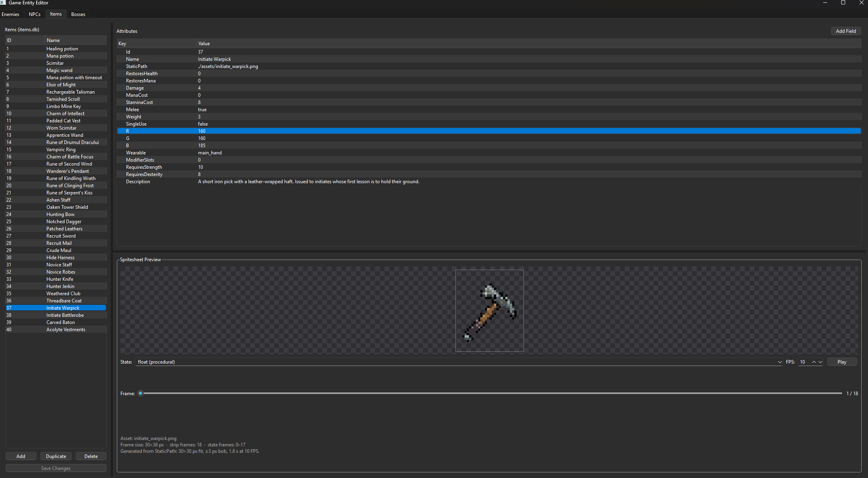Click the RequiresDexterity attribute row
Screen dimensions: 868x478
[489, 174]
